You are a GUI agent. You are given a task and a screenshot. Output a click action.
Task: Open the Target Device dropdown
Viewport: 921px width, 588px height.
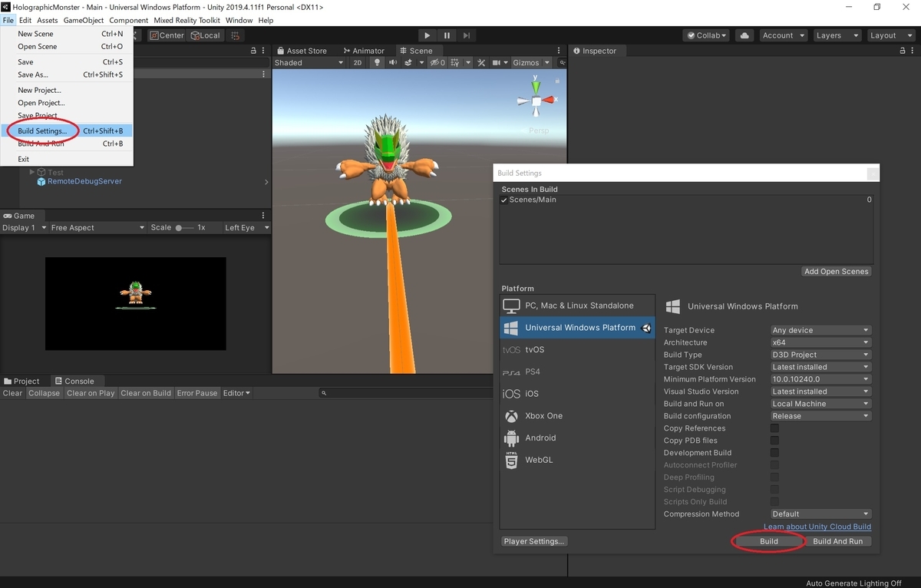pyautogui.click(x=820, y=330)
